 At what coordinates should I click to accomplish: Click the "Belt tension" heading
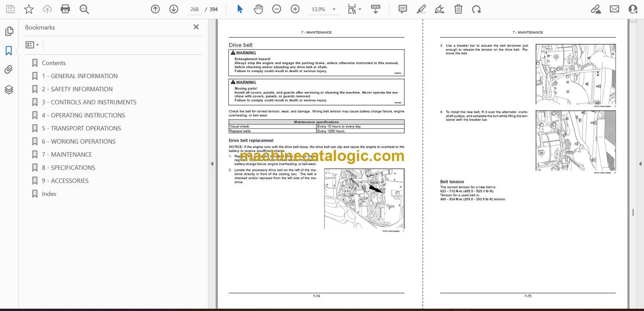point(452,182)
